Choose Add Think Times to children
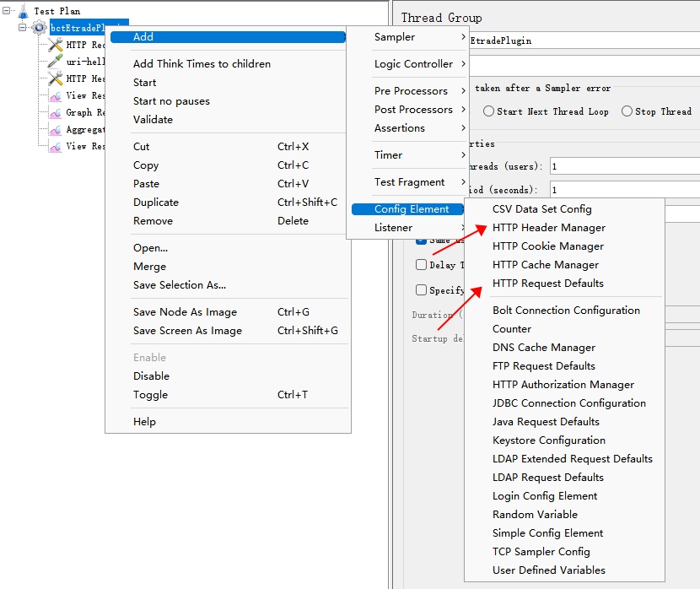 coord(202,64)
